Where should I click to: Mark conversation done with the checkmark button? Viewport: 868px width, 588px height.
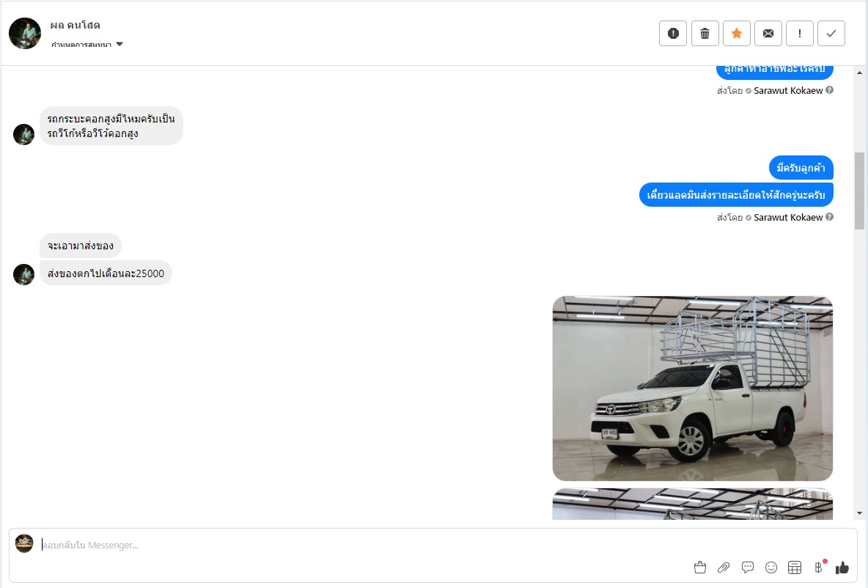click(831, 33)
